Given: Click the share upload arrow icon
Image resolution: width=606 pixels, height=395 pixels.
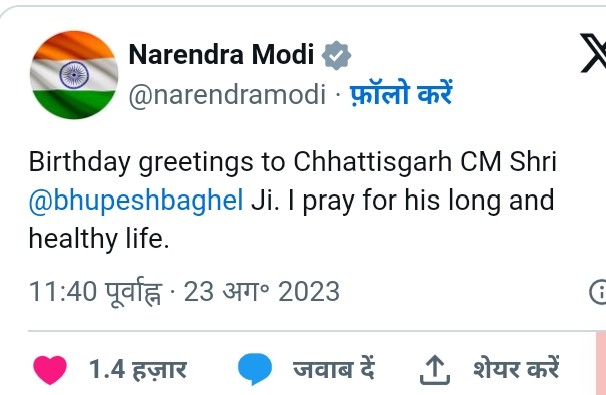Looking at the screenshot, I should coord(434,370).
